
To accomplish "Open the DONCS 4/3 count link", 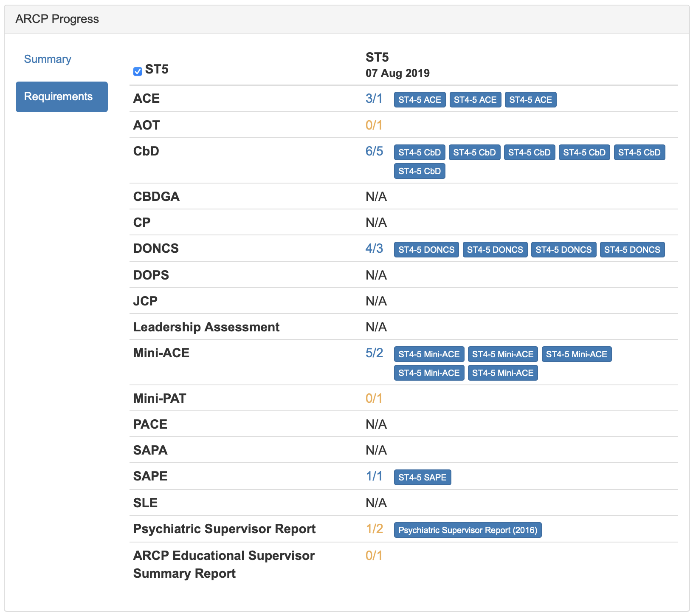I will [374, 249].
